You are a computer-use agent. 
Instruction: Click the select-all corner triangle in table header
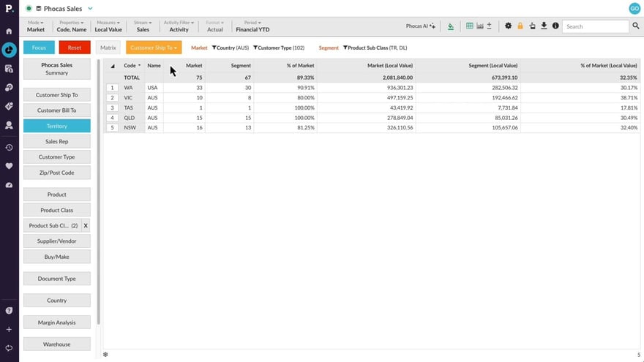[x=113, y=66]
